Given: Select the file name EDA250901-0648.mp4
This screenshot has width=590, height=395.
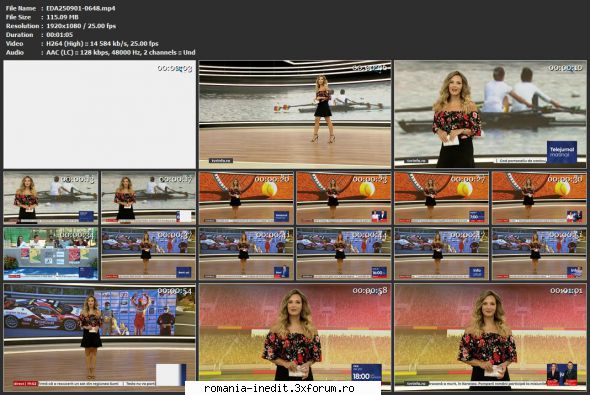Looking at the screenshot, I should tap(81, 8).
